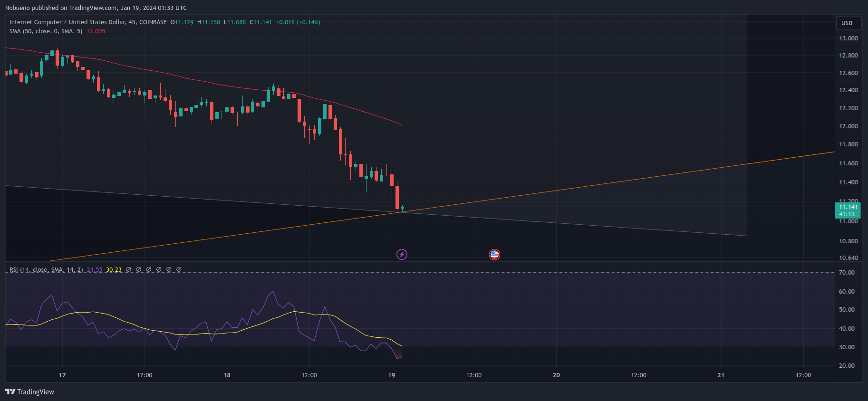This screenshot has width=868, height=401.
Task: Click the SMA value 12.005
Action: pyautogui.click(x=96, y=31)
